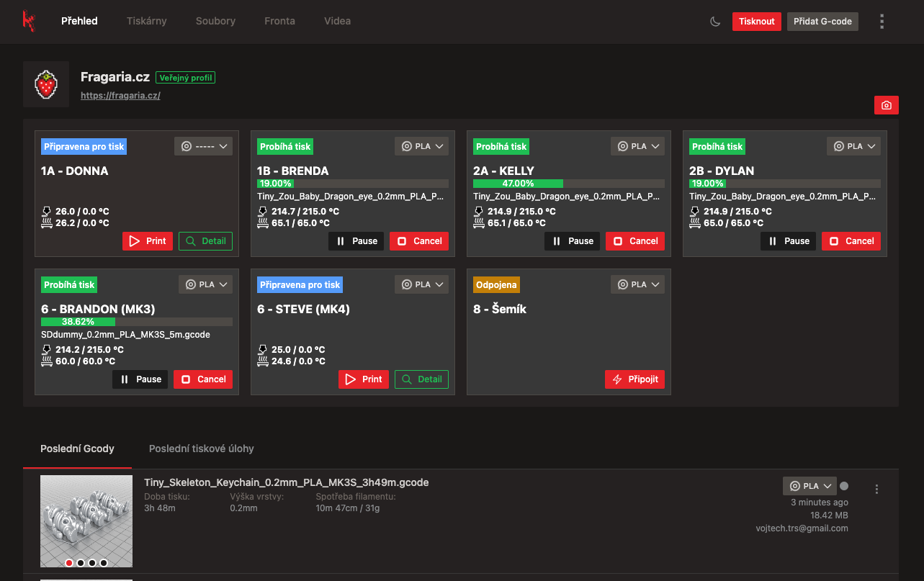Click the Veřejný profil badge
The height and width of the screenshot is (581, 924).
(x=186, y=78)
